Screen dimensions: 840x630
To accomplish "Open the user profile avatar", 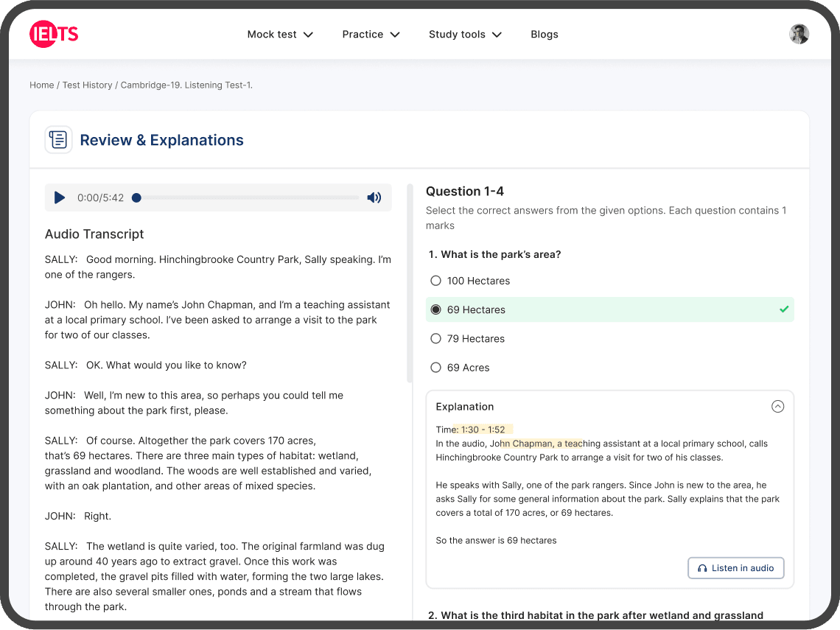I will (x=799, y=34).
